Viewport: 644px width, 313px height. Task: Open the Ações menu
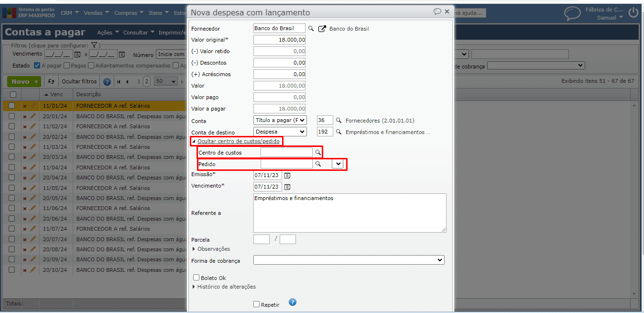pos(108,33)
